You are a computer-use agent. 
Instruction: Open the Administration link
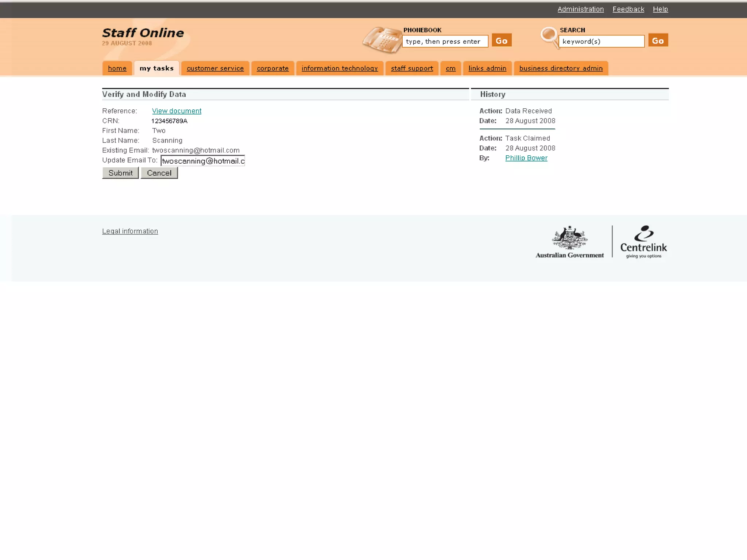click(581, 9)
